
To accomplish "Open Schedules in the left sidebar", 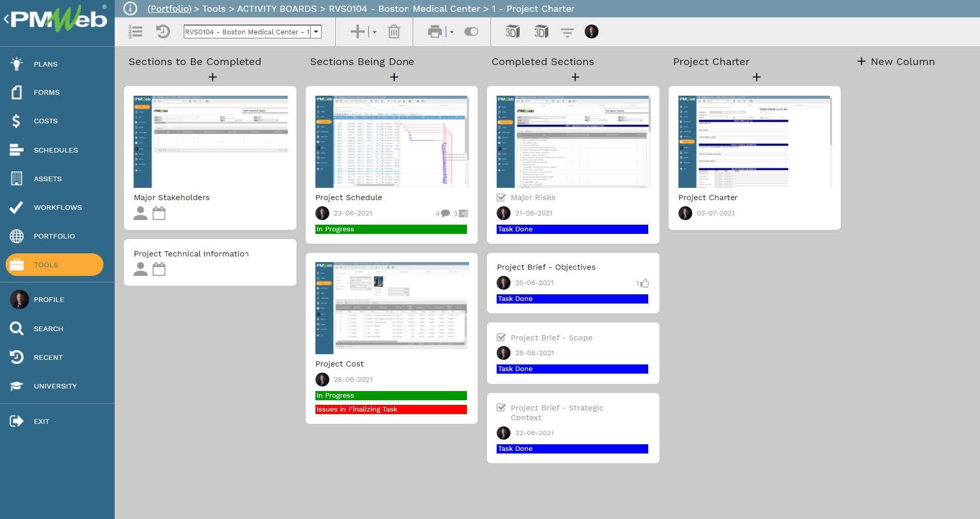I will pyautogui.click(x=56, y=150).
